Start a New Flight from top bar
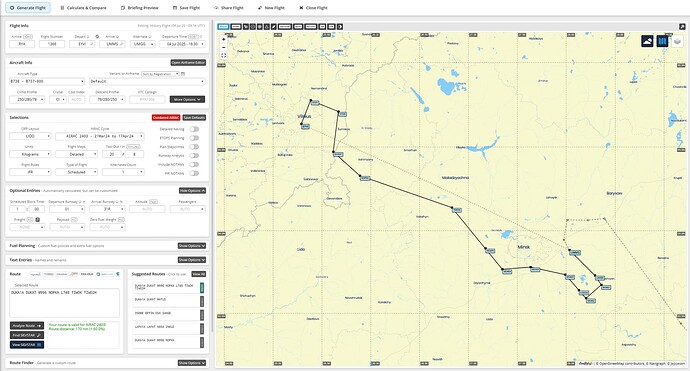Image resolution: width=690 pixels, height=371 pixels. coord(271,7)
